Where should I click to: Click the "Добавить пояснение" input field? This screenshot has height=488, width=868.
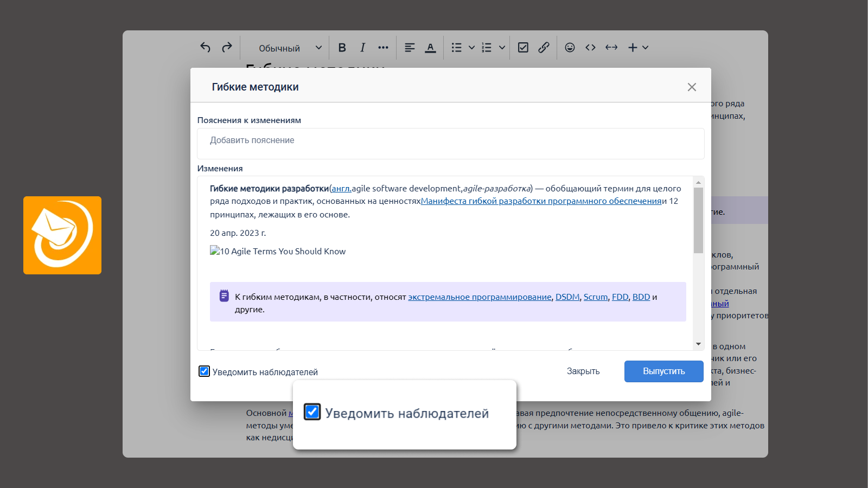pos(450,143)
